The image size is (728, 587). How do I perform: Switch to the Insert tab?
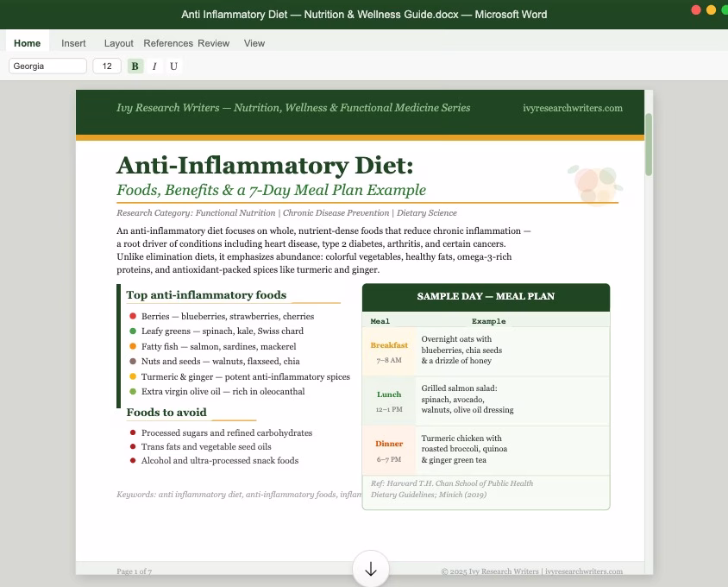[73, 42]
